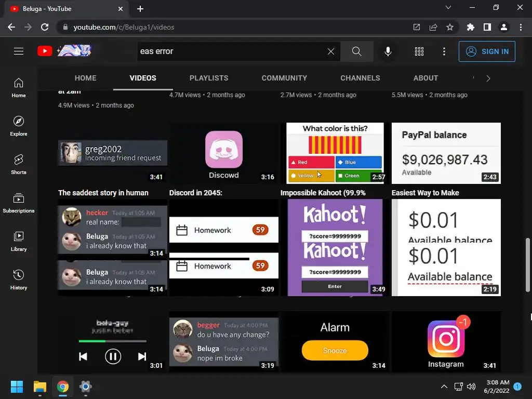Screen dimensions: 532x399
Task: Open 'Impossible Kahoot (99.9%' video title
Action: (323, 193)
